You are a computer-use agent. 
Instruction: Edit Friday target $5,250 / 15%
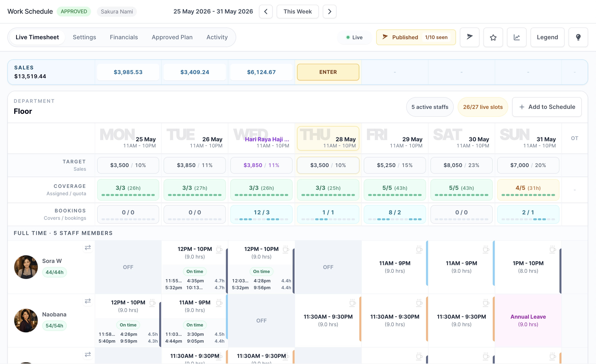[395, 165]
